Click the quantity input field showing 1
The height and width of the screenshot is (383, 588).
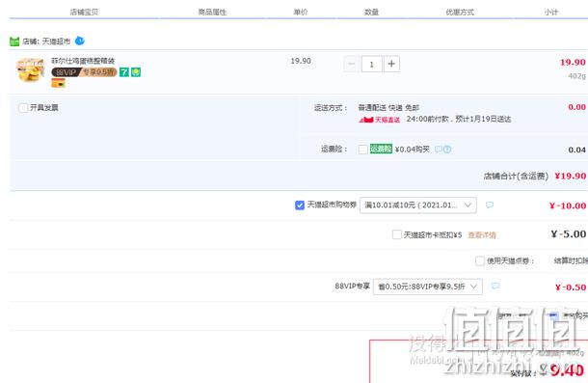372,65
